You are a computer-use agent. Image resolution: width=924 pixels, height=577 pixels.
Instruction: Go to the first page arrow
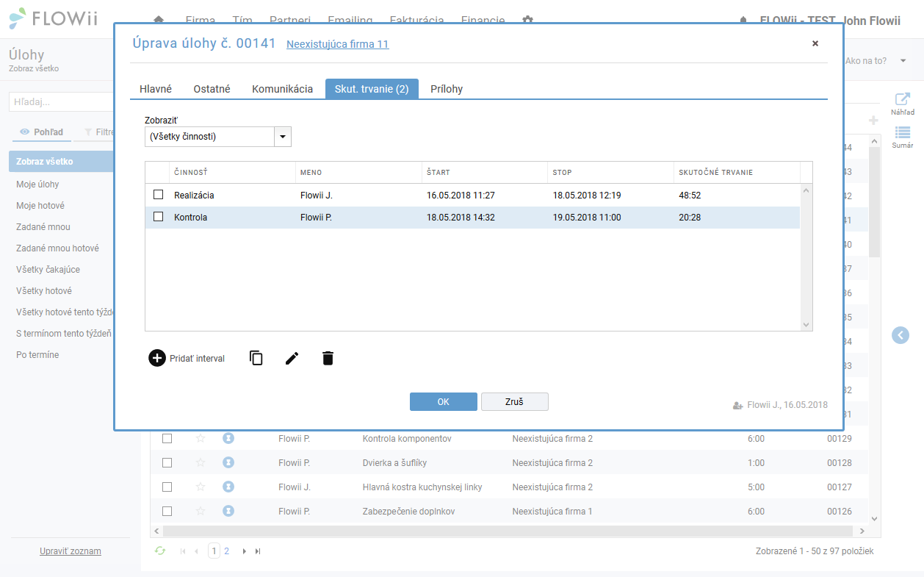(x=183, y=551)
